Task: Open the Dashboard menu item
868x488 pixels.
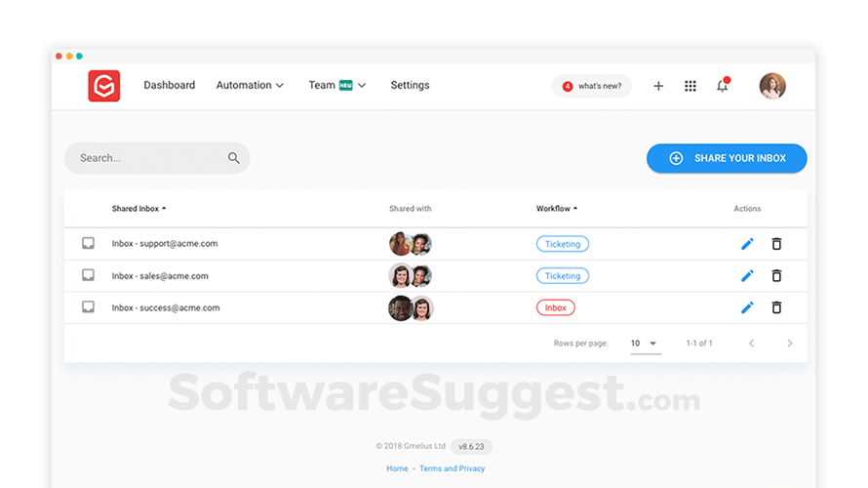Action: click(170, 85)
